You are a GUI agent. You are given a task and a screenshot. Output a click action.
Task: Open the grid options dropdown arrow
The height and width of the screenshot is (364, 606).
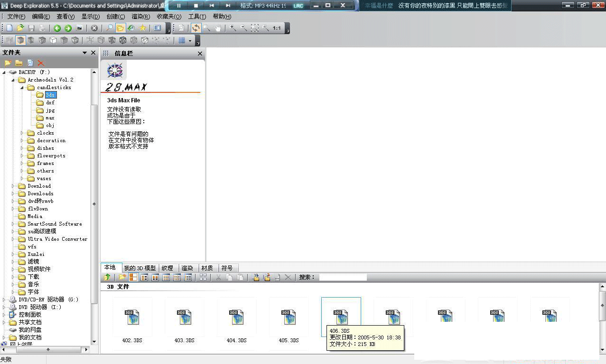(x=190, y=40)
